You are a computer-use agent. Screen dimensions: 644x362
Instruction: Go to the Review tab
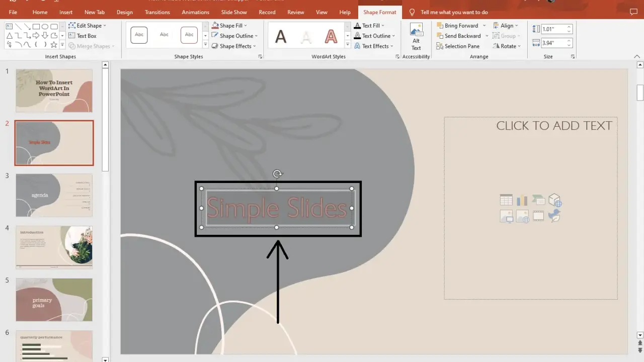click(x=296, y=12)
